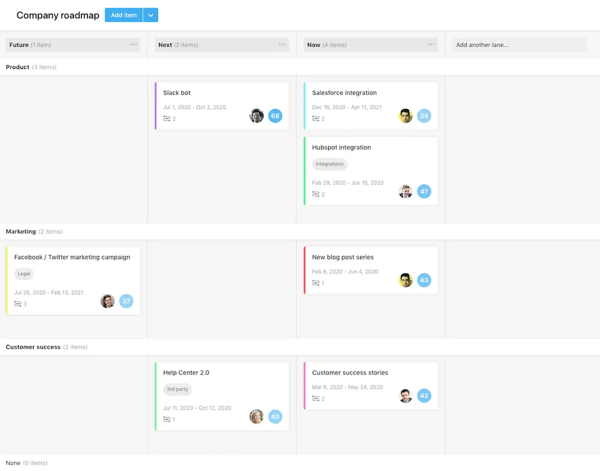The image size is (600, 471).
Task: Open the New blog post series card
Action: [371, 271]
